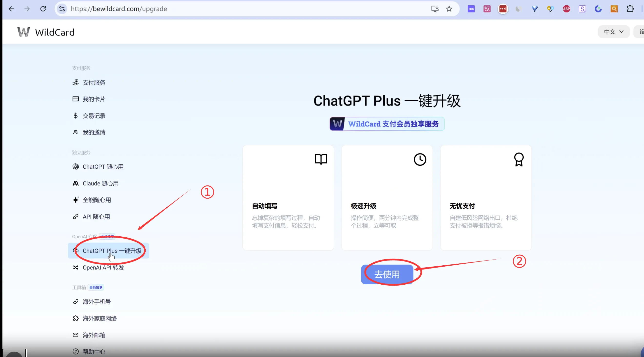
Task: Click the browser back arrow
Action: [x=11, y=9]
